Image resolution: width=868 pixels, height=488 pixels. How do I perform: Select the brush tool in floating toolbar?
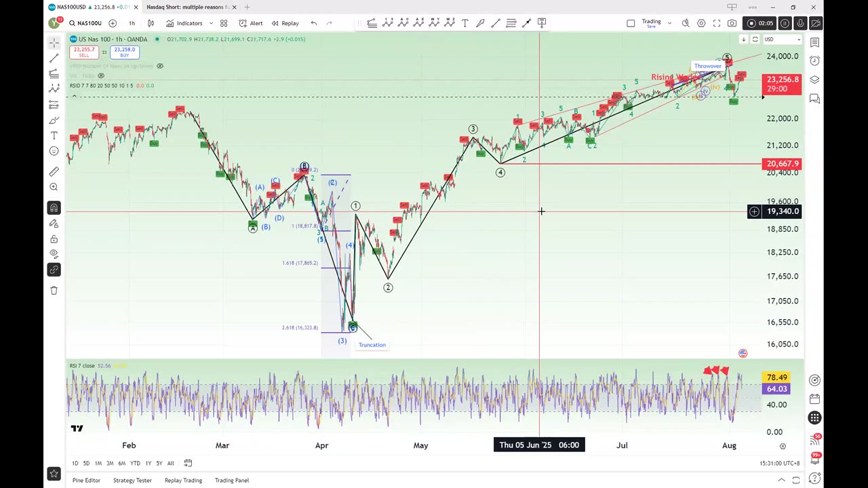tap(480, 23)
